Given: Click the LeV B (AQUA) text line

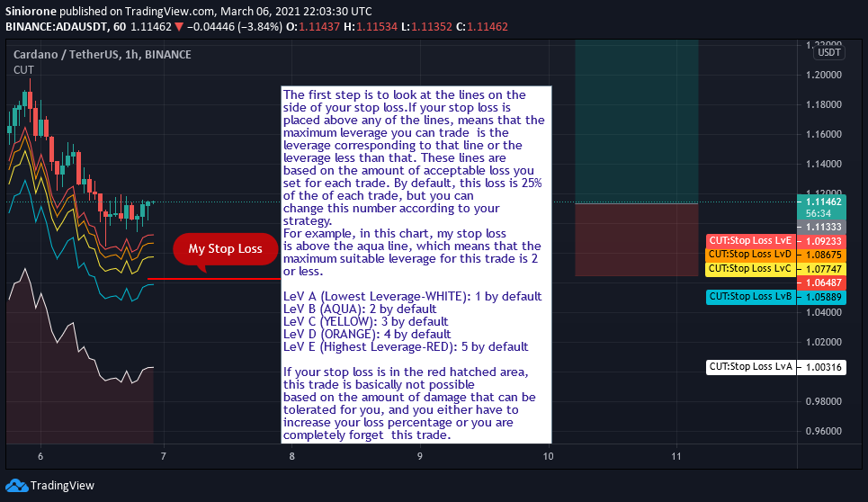Looking at the screenshot, I should pyautogui.click(x=360, y=309).
